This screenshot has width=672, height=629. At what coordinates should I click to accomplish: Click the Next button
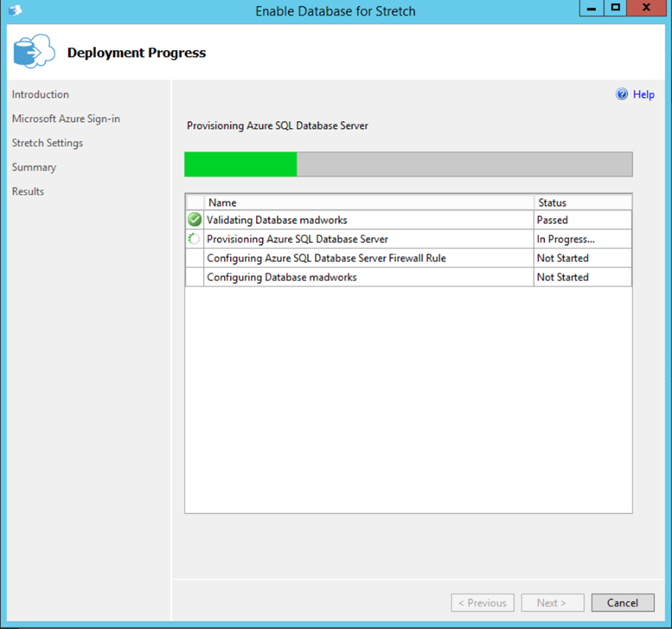point(553,603)
